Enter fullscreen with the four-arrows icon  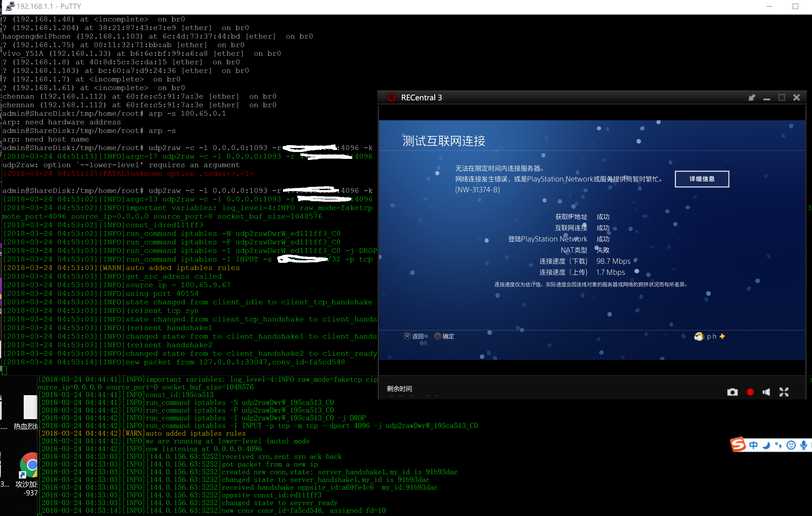click(784, 392)
